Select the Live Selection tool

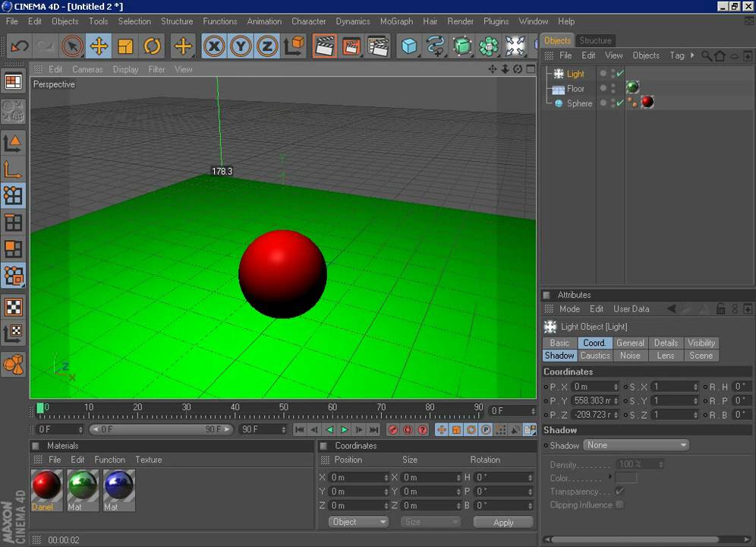[72, 46]
